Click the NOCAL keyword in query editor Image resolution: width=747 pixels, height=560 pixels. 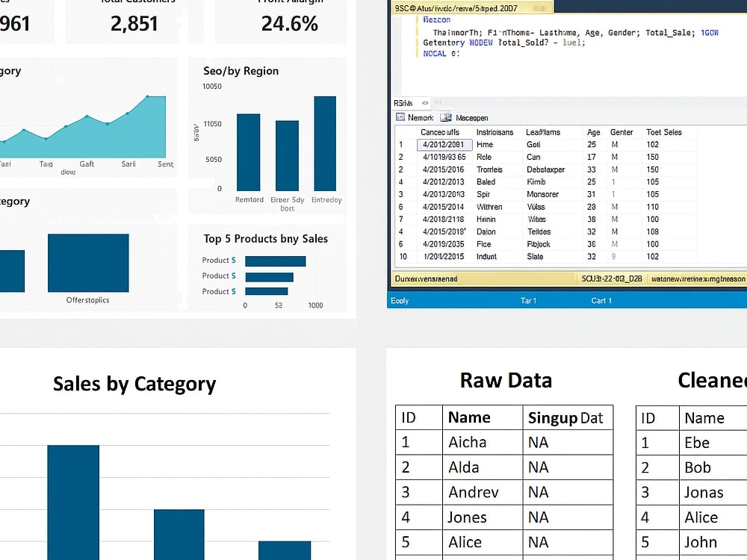click(x=435, y=53)
